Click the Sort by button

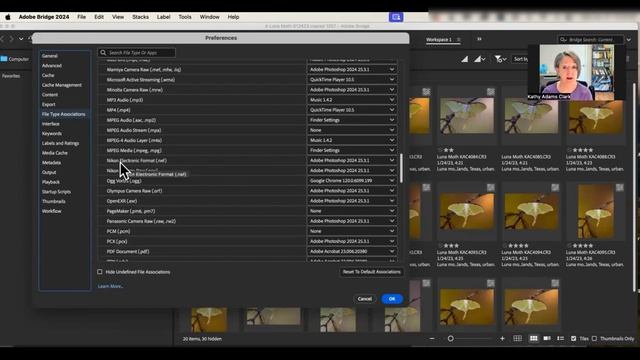point(520,59)
